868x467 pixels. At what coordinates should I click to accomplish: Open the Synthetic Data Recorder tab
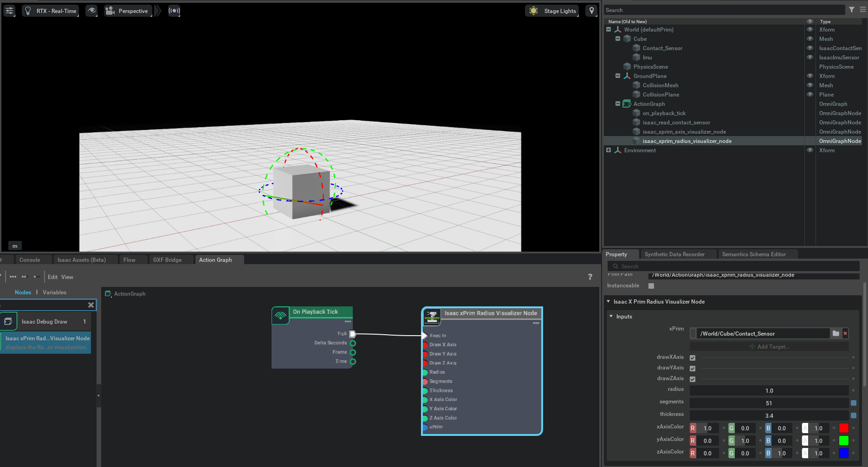[674, 254]
